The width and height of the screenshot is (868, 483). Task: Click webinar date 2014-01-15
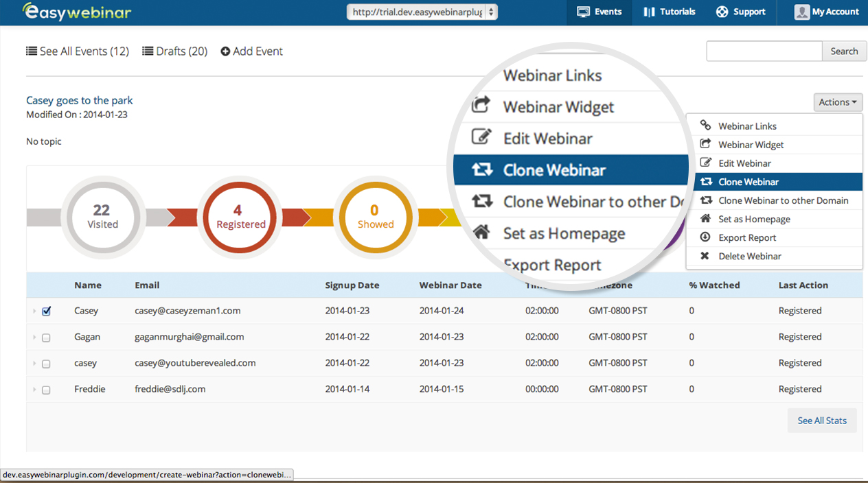(442, 389)
